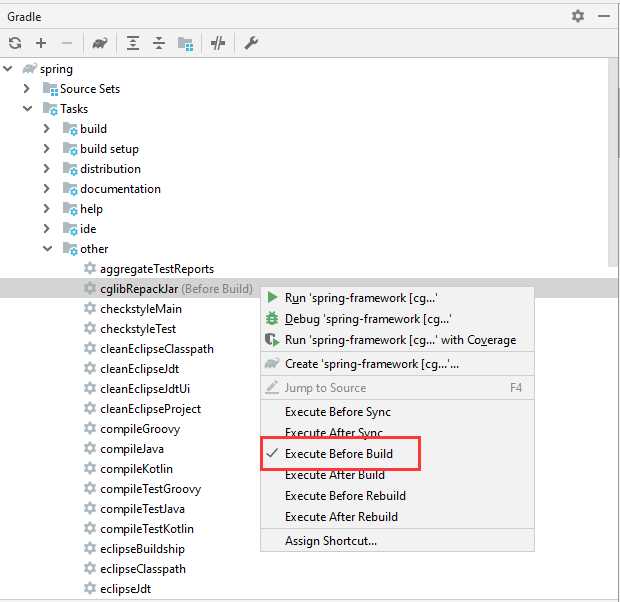Image resolution: width=620 pixels, height=602 pixels.
Task: Click the folder icon of the documentation group
Action: [x=70, y=189]
